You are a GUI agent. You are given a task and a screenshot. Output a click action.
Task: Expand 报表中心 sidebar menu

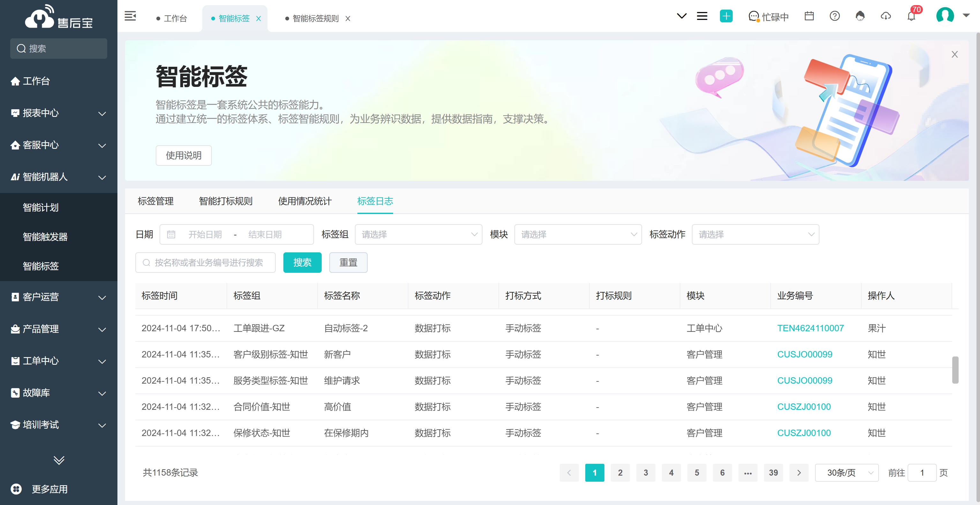pos(59,113)
